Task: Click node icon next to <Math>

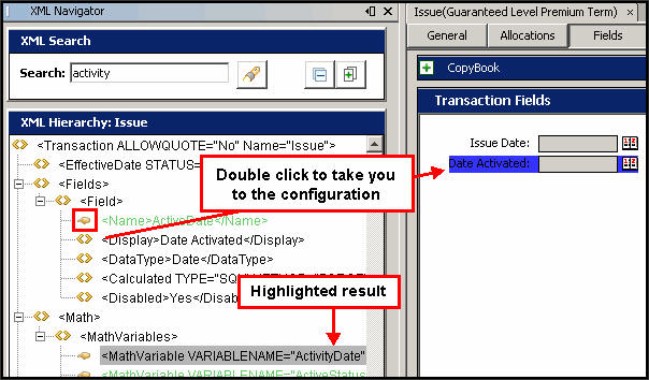Action: 42,317
